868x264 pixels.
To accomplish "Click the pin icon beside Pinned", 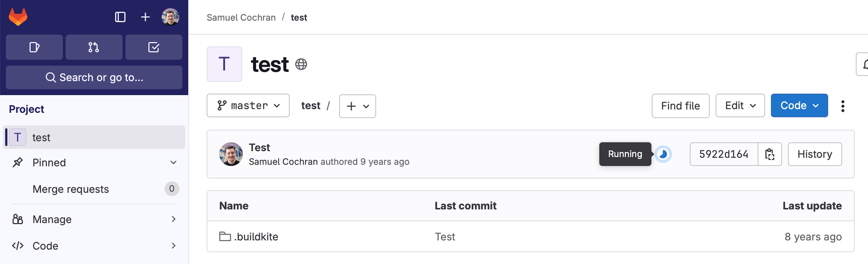I will click(x=19, y=162).
